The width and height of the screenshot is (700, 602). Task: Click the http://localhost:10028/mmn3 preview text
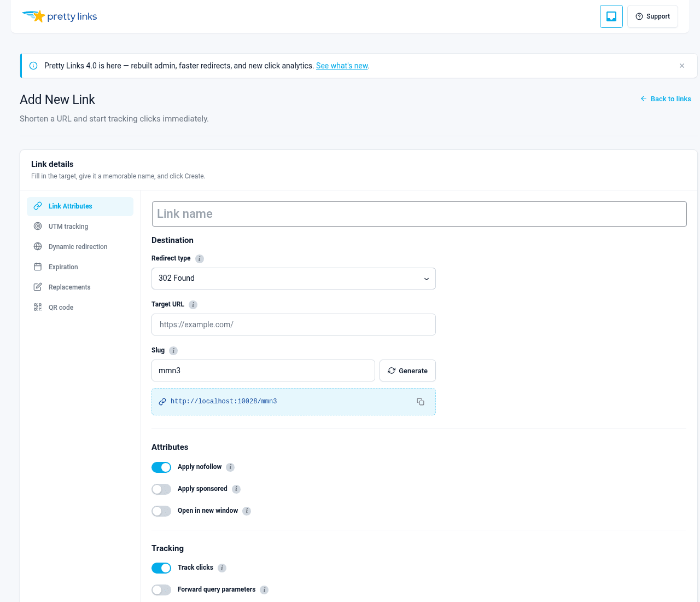click(x=224, y=402)
